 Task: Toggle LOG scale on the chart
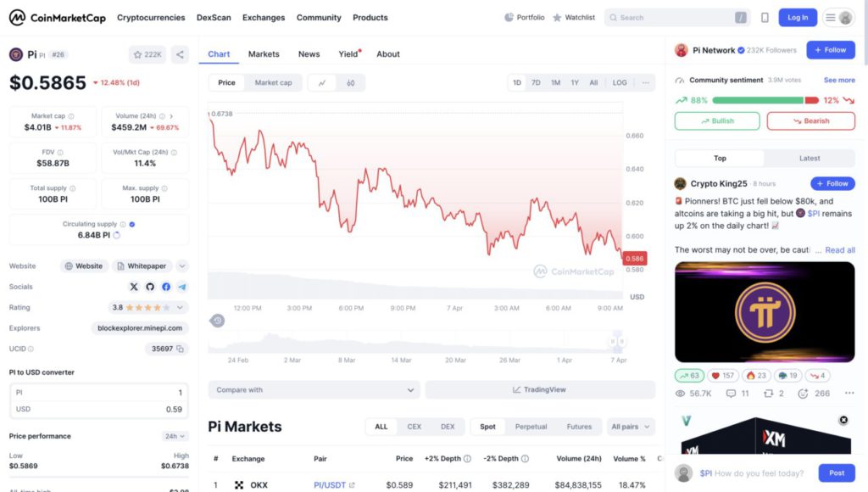pos(620,82)
